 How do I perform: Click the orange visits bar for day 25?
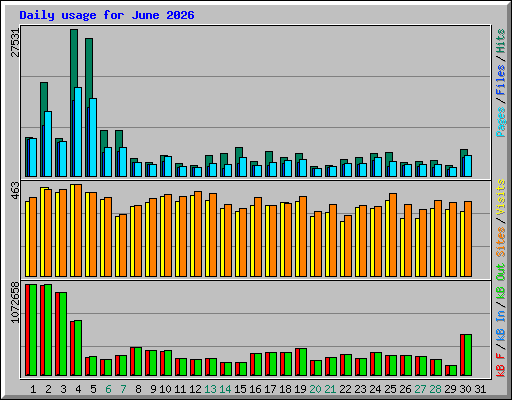pyautogui.click(x=393, y=235)
